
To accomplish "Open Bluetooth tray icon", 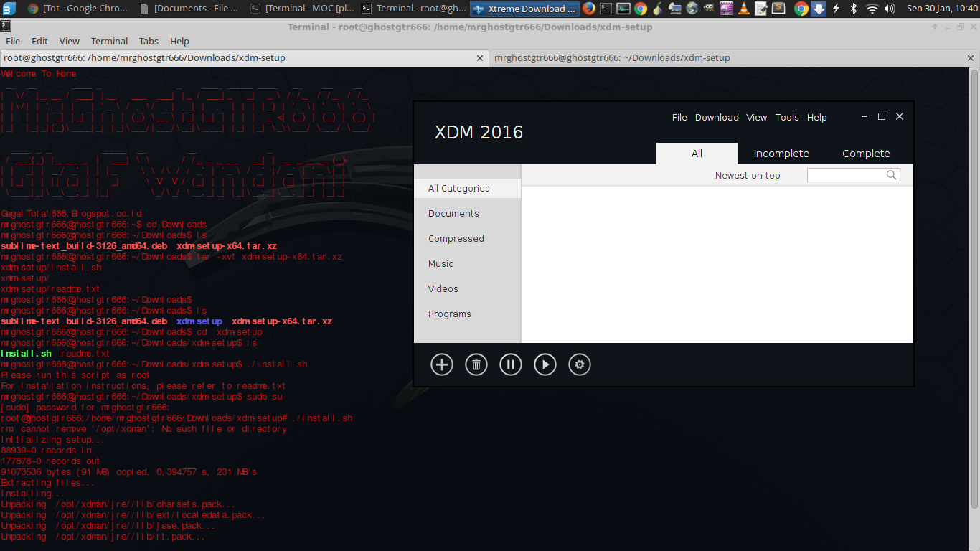I will pyautogui.click(x=854, y=9).
